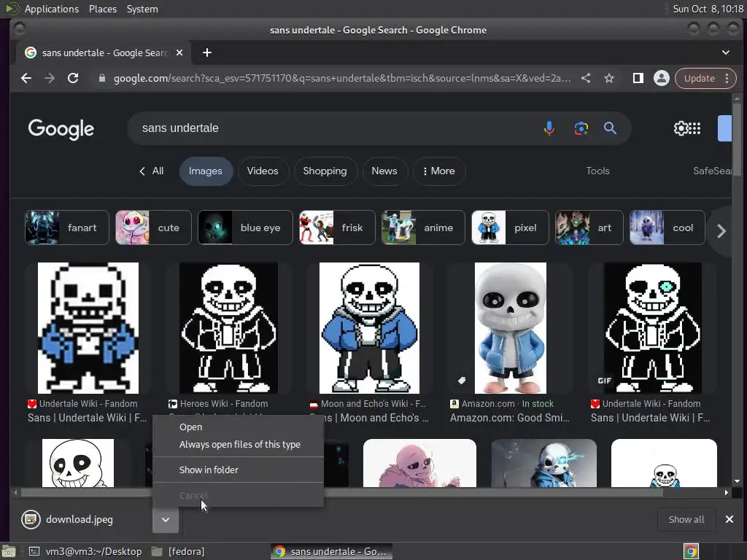Open the Chrome profile avatar
Image resolution: width=747 pixels, height=560 pixels.
click(661, 78)
